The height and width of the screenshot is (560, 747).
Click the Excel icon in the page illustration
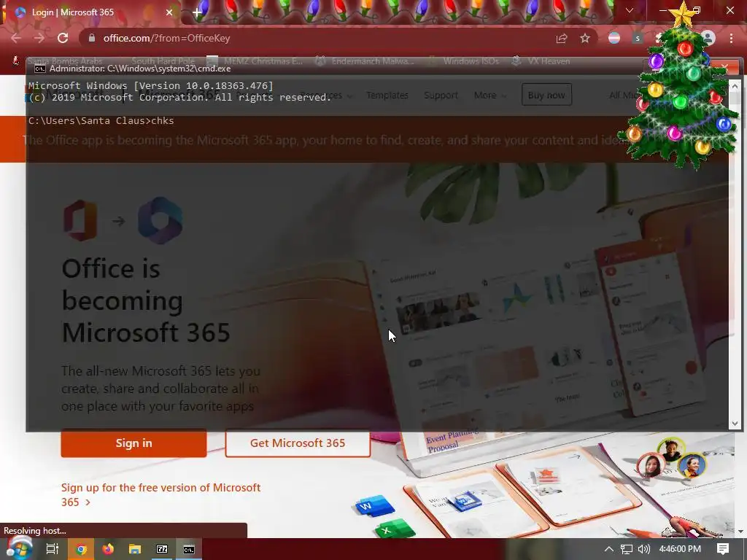(x=393, y=529)
